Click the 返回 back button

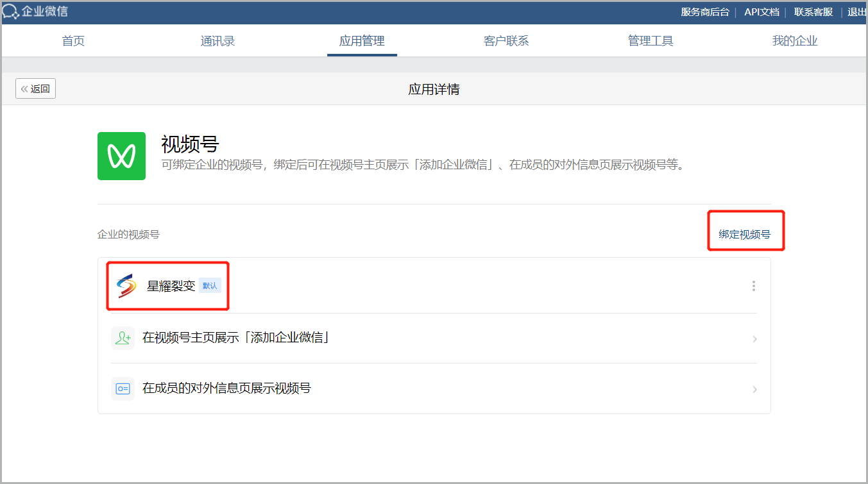click(35, 88)
